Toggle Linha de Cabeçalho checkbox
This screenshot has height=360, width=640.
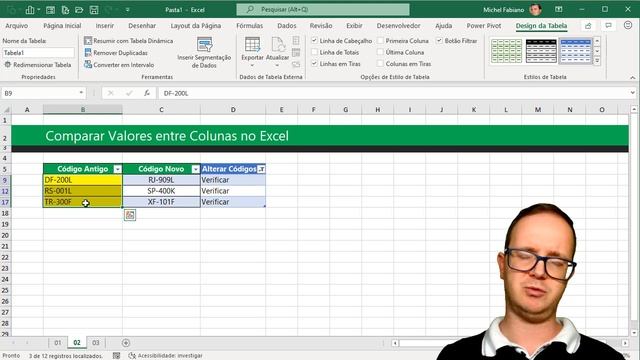coord(314,40)
